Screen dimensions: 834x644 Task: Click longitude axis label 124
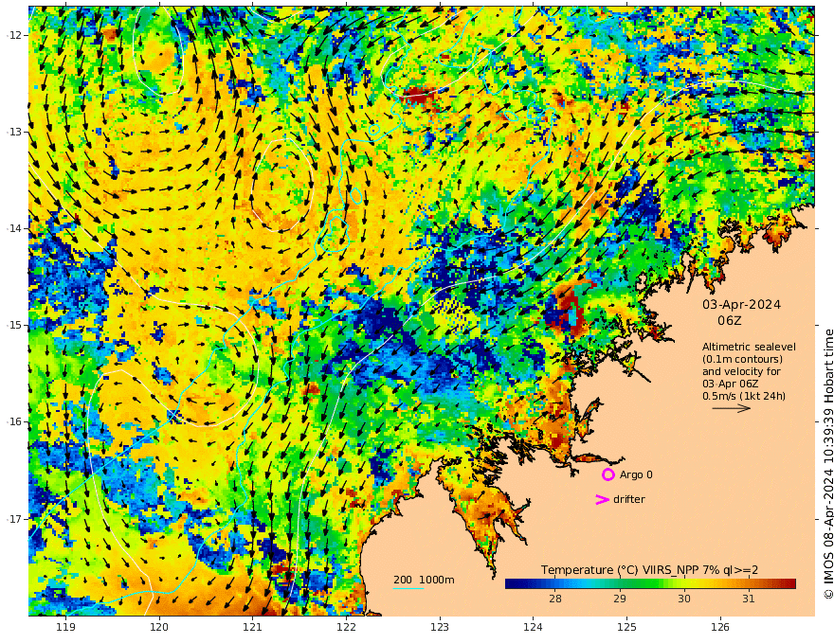(533, 627)
